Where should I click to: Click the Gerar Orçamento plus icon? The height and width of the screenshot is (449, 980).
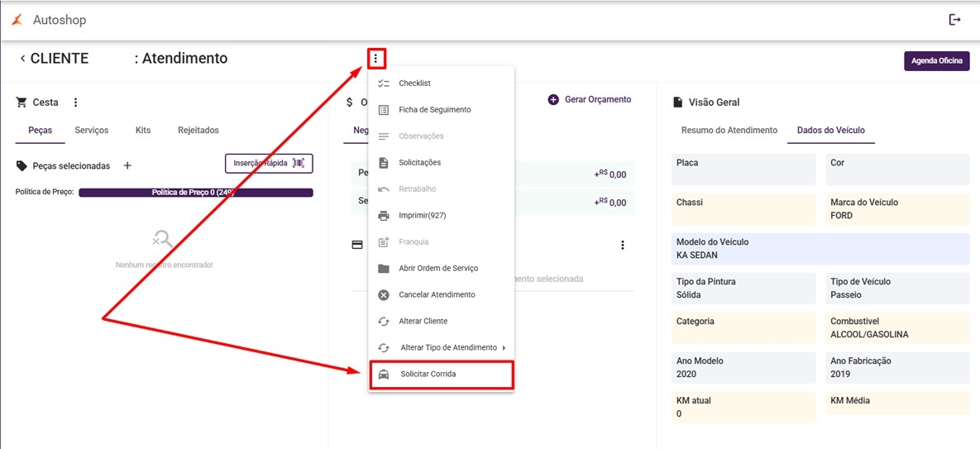553,99
